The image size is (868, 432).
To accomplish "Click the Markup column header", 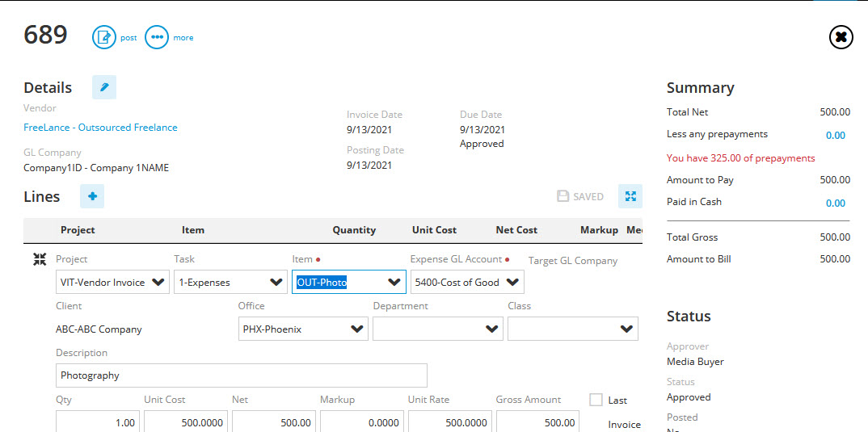I will [599, 230].
